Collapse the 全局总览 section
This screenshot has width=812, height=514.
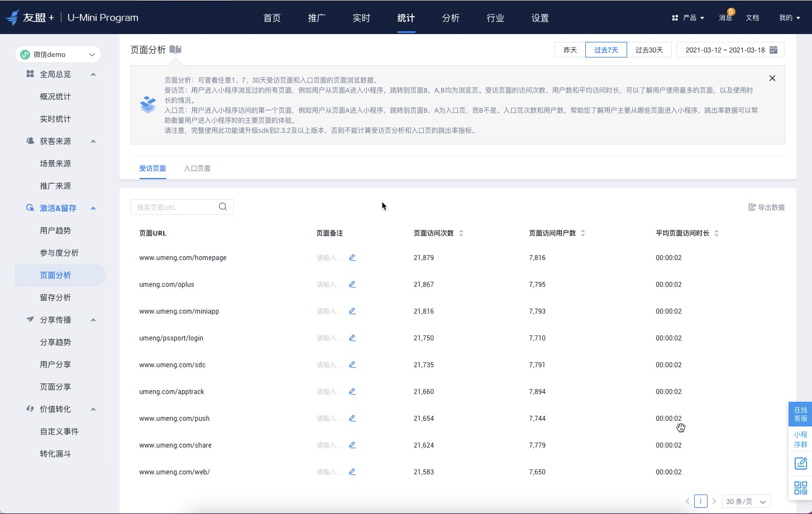coord(93,74)
